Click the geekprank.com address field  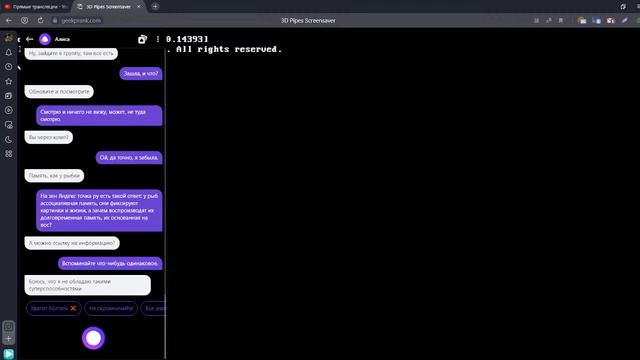[x=81, y=20]
